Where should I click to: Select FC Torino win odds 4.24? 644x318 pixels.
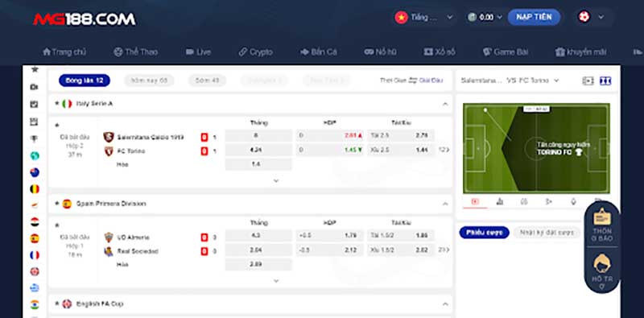pos(258,150)
